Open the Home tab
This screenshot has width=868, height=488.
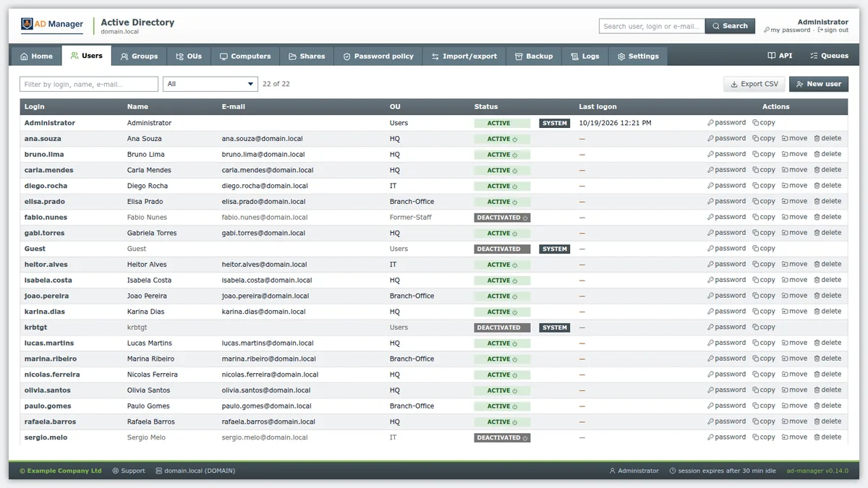pos(36,56)
